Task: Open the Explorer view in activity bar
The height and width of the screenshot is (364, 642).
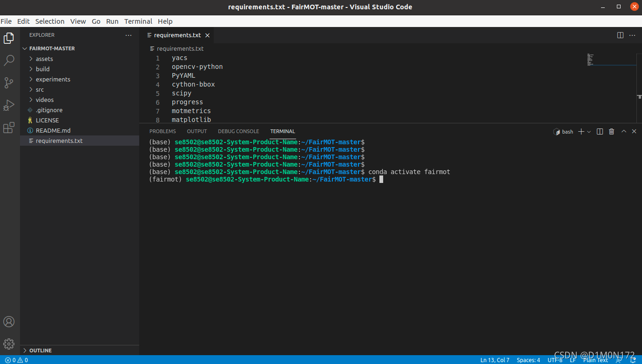Action: click(9, 39)
